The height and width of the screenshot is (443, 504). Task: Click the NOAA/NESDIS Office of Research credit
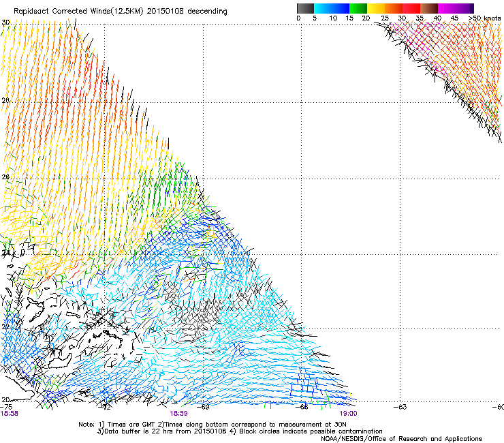(x=401, y=438)
